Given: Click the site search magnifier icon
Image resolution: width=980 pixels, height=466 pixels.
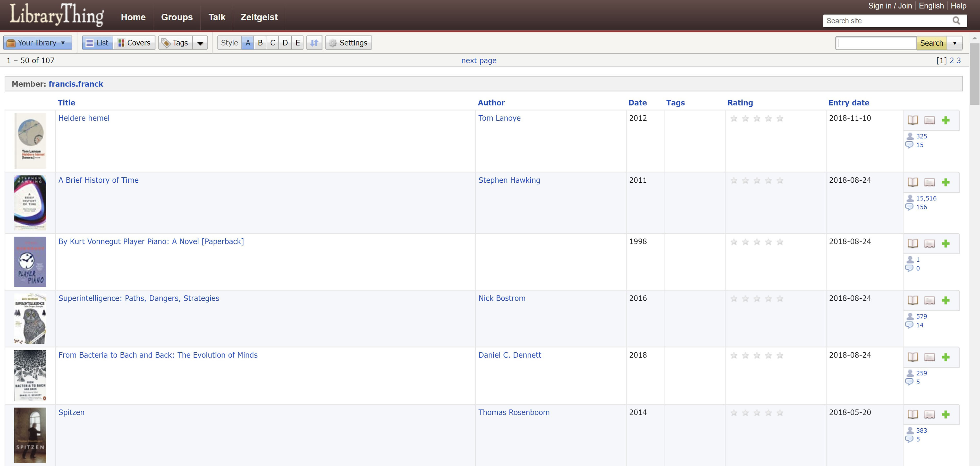Looking at the screenshot, I should (956, 21).
